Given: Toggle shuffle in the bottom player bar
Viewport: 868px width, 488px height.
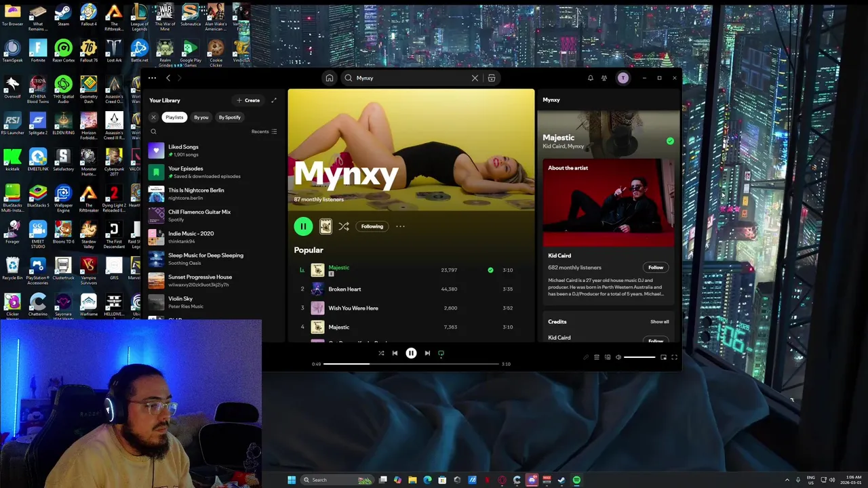Looking at the screenshot, I should pos(381,353).
